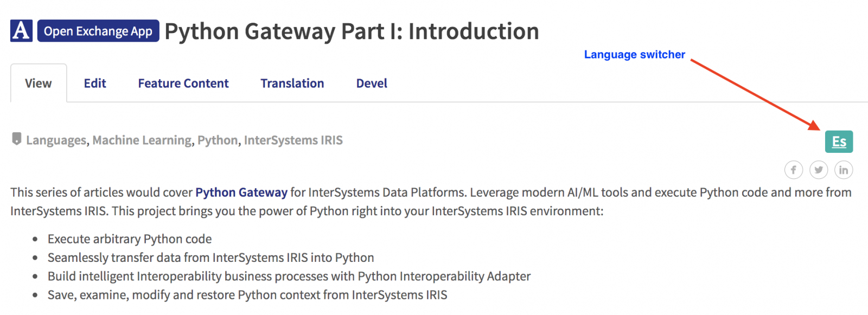Click the article "A" type icon

(21, 31)
